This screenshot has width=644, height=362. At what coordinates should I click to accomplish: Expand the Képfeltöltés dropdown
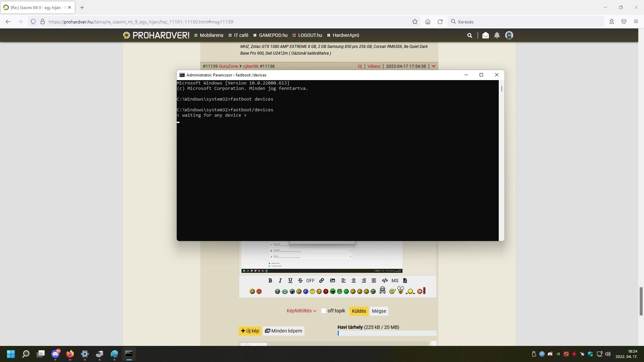click(x=301, y=311)
